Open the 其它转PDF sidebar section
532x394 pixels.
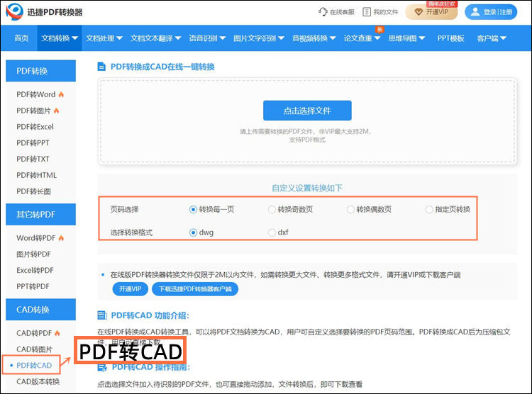(40, 215)
